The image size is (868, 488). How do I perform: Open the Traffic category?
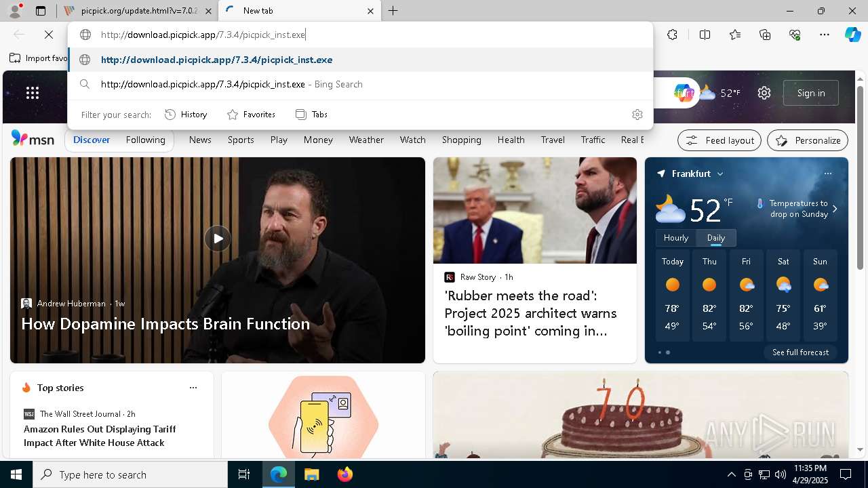coord(593,140)
